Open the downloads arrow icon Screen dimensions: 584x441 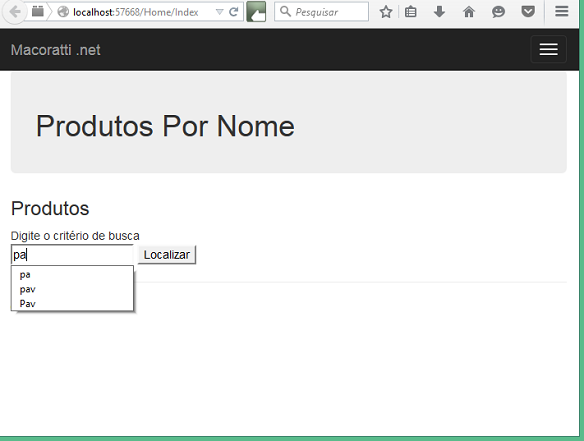point(439,12)
